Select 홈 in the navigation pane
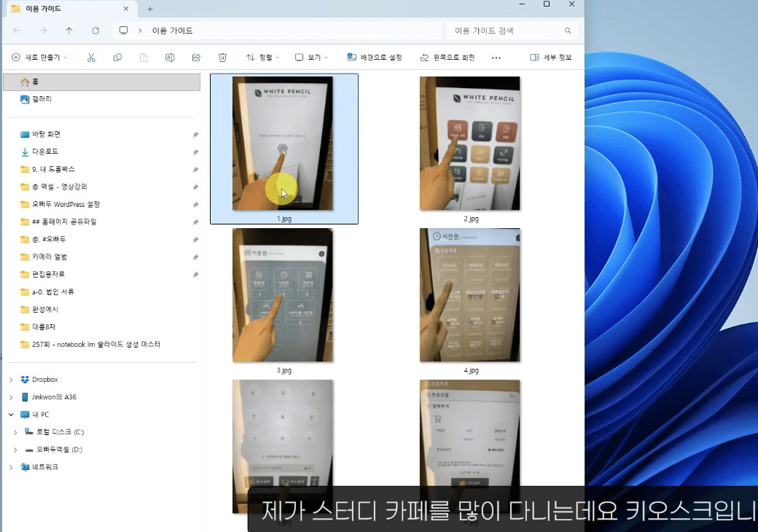 (101, 82)
